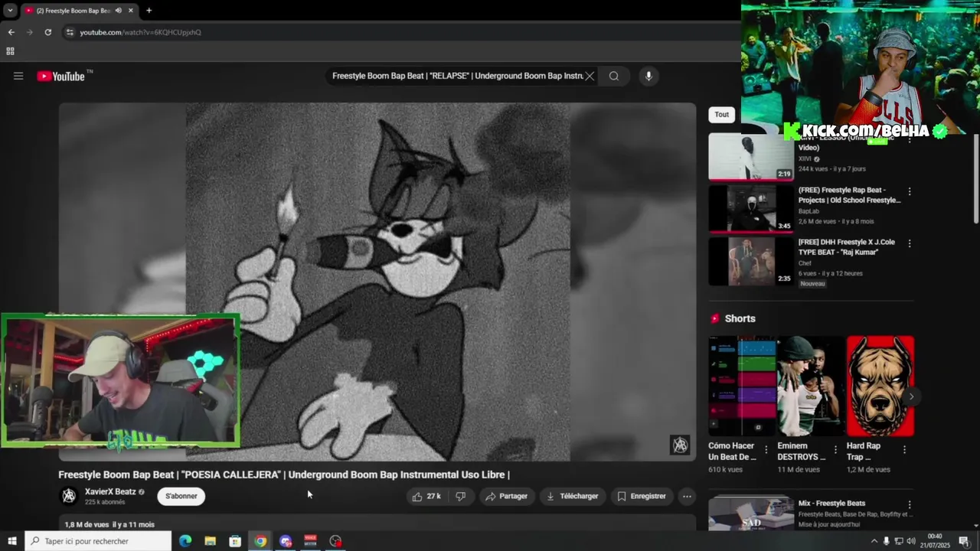Open options for Eminem DESTROYS short
The height and width of the screenshot is (551, 980).
tap(835, 449)
